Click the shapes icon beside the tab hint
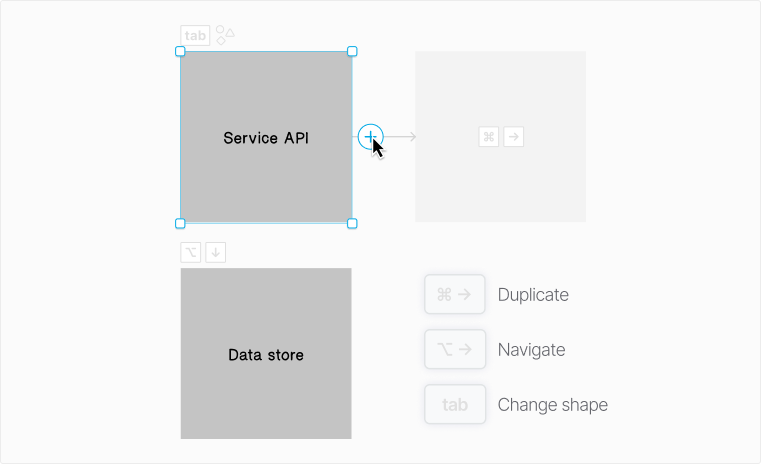 click(x=225, y=35)
